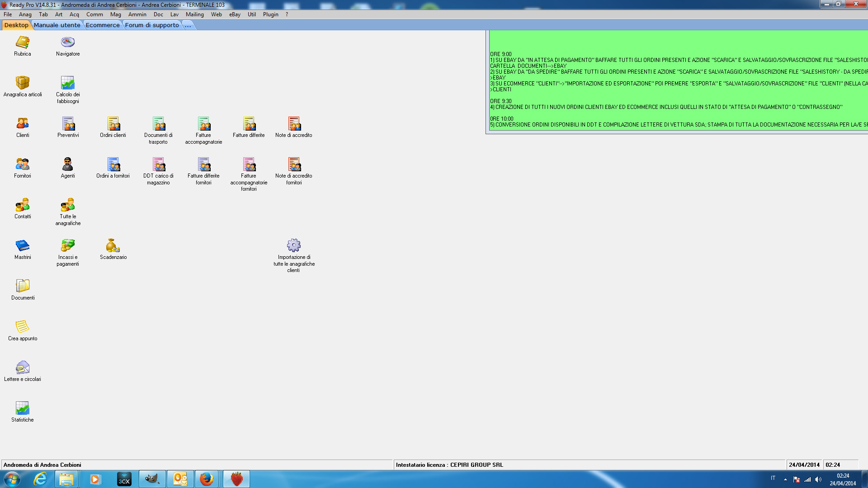Click the green notes panel text
This screenshot has height=488, width=868.
click(x=678, y=81)
